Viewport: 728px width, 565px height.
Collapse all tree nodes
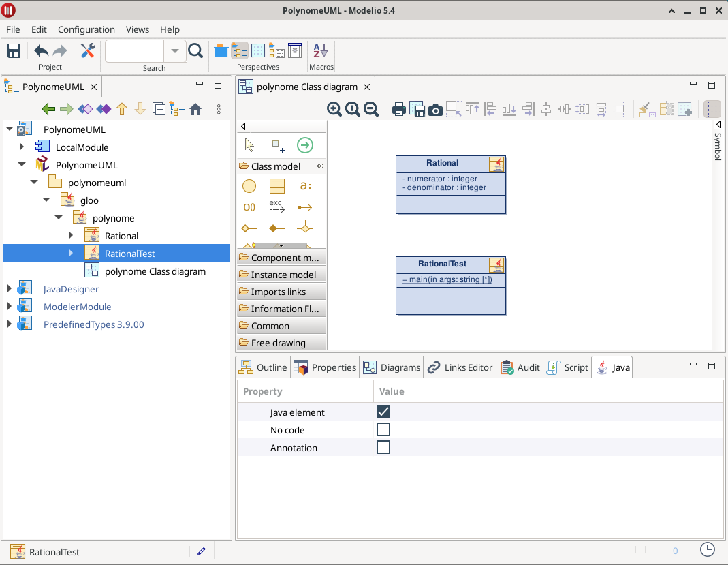coord(159,109)
